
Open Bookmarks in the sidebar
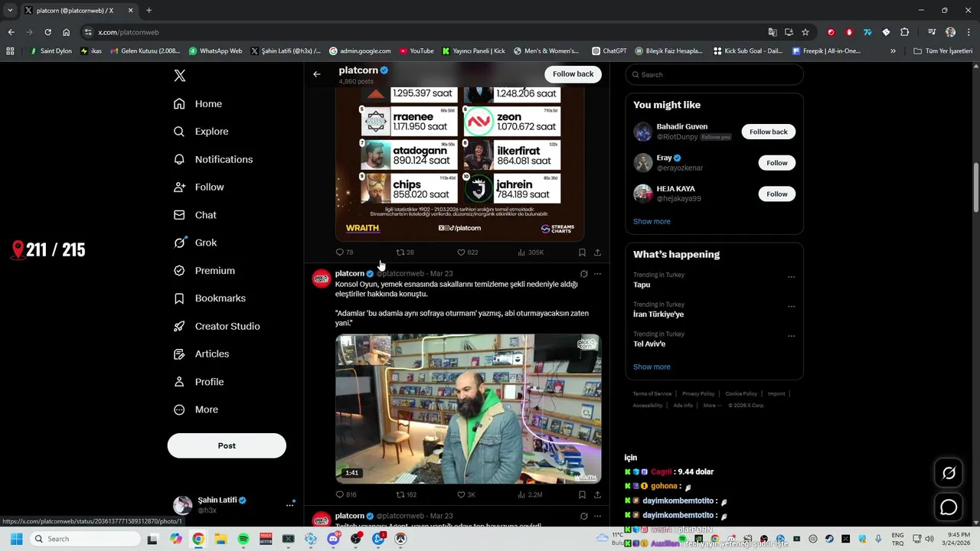210,298
